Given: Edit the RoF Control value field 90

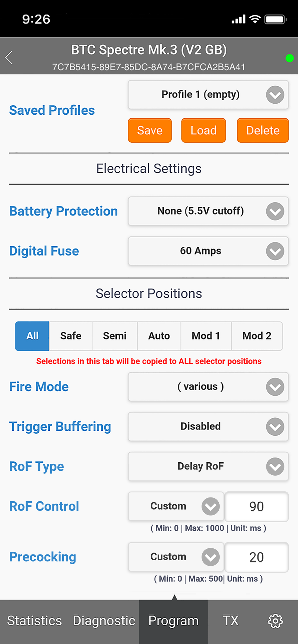Looking at the screenshot, I should click(256, 507).
